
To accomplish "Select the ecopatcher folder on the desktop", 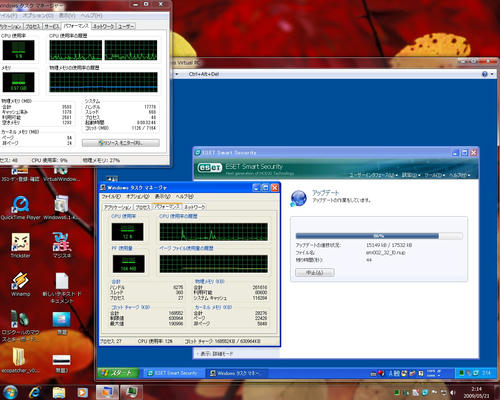I will 19,360.
